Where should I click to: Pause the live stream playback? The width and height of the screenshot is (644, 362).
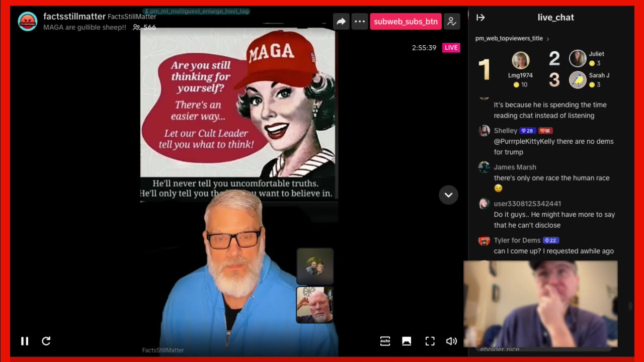tap(25, 341)
